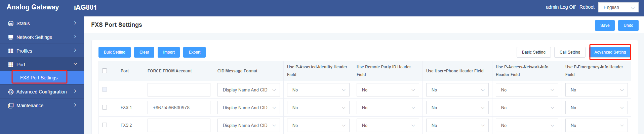The height and width of the screenshot is (134, 644).
Task: Click the Maintenance copy icon in sidebar
Action: (x=11, y=106)
